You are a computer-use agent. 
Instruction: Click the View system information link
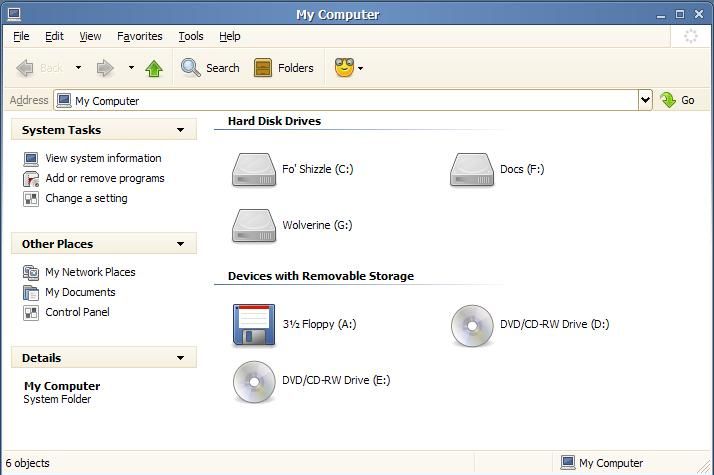click(103, 158)
